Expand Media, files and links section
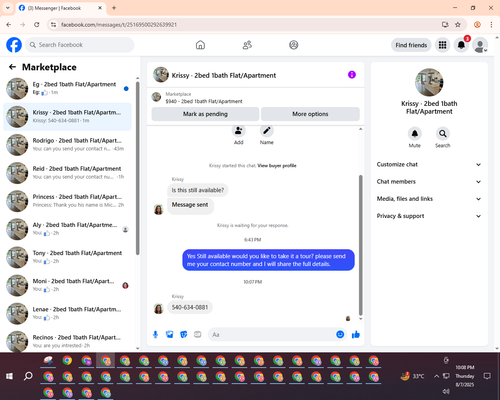500x400 pixels. (x=429, y=199)
